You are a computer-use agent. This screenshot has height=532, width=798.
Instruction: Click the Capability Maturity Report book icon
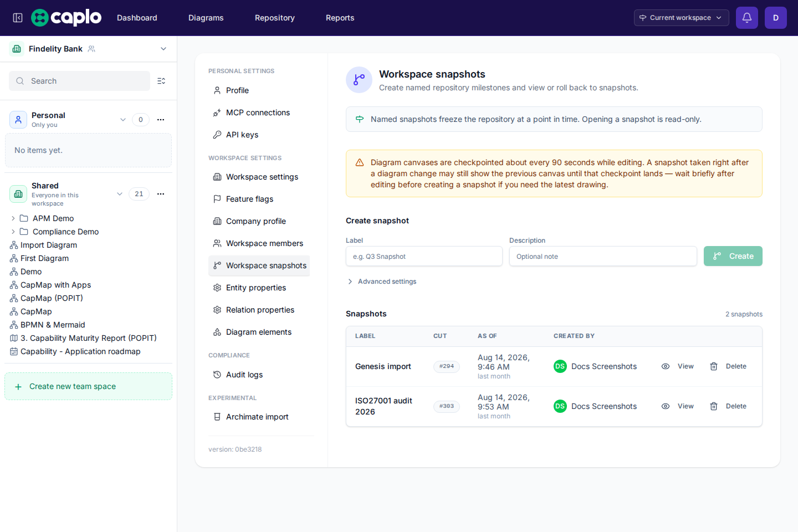point(14,338)
